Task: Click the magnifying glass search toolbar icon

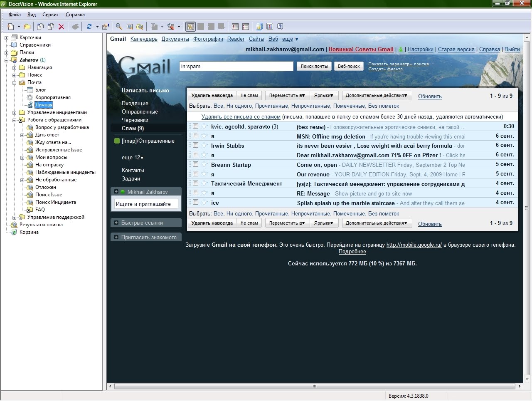Action: (x=119, y=27)
